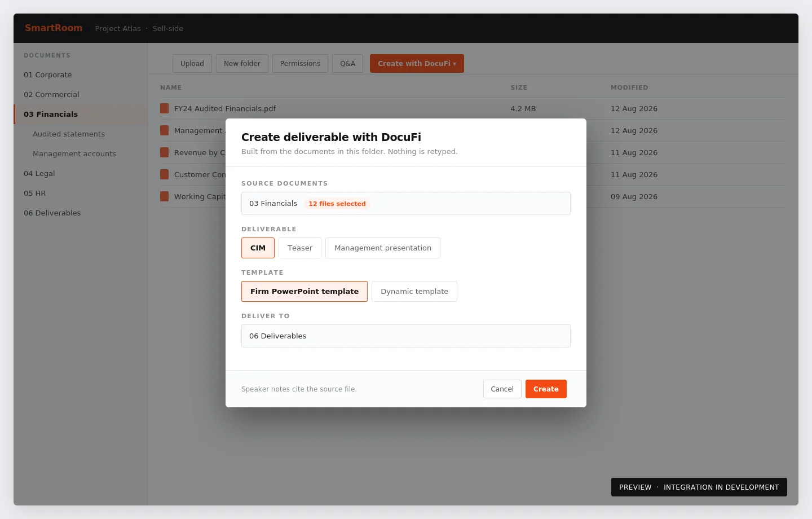This screenshot has width=812, height=519.
Task: Open the 04 Legal folder
Action: (x=80, y=174)
